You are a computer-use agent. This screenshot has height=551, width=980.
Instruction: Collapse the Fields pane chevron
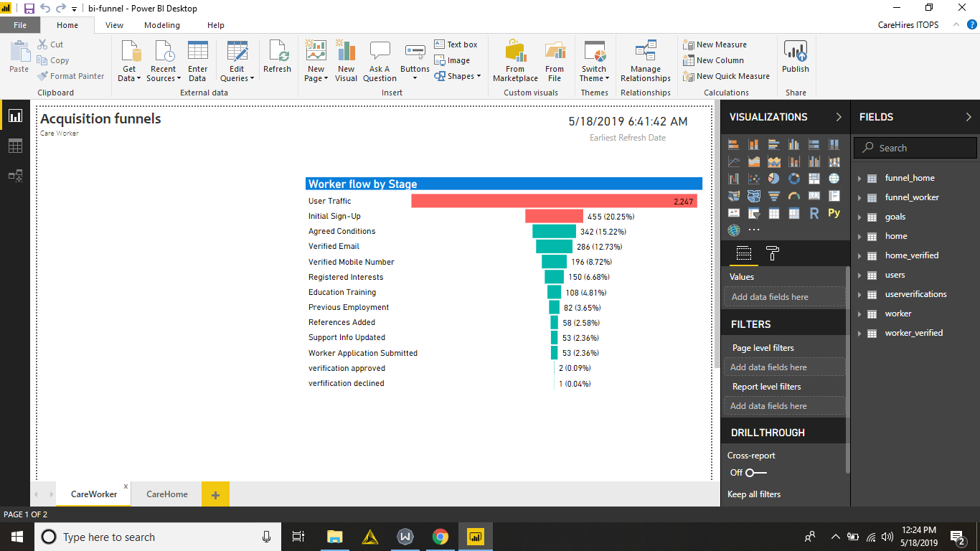(x=969, y=117)
